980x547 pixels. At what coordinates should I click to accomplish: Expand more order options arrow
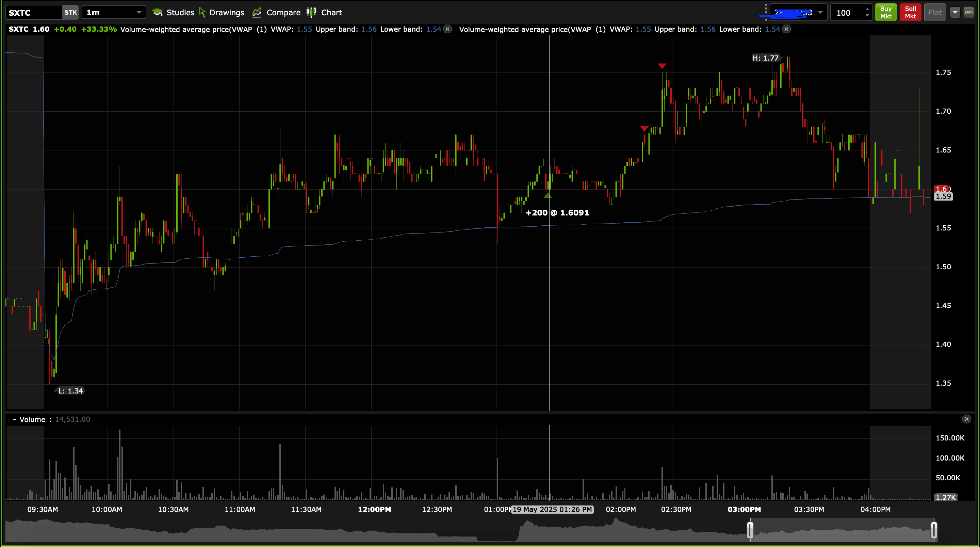[x=955, y=13]
